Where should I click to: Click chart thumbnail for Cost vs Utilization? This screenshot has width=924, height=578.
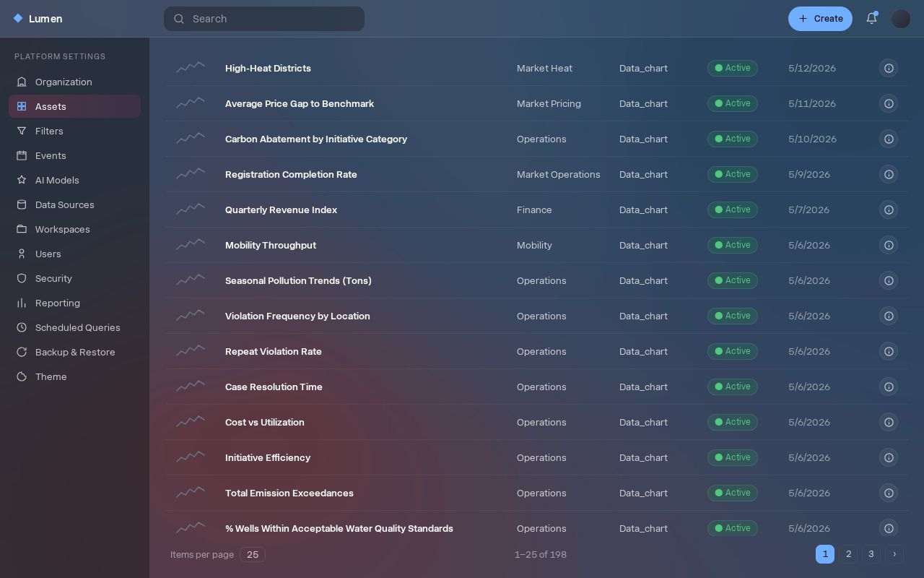pyautogui.click(x=191, y=422)
